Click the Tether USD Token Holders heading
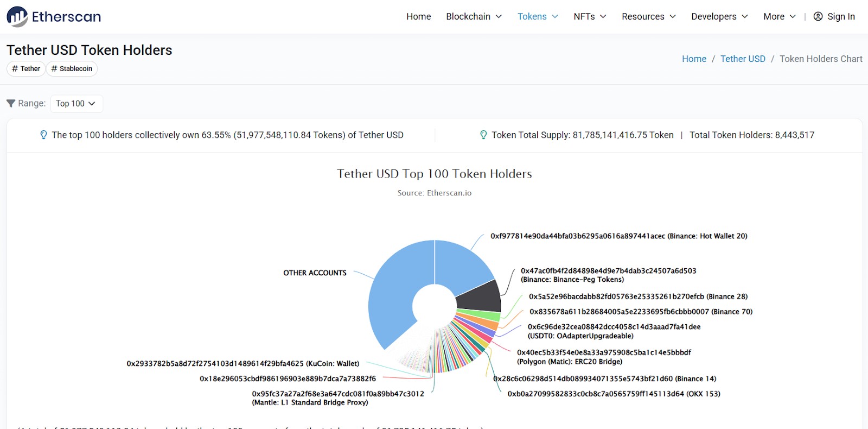 click(90, 50)
